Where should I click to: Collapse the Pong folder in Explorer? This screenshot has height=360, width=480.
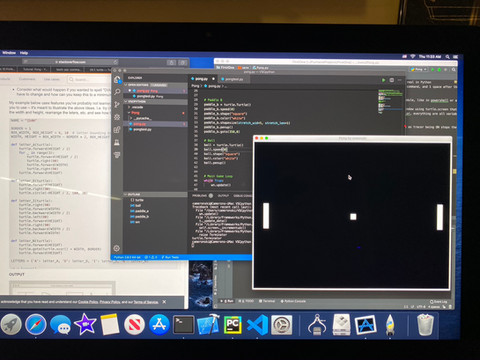(x=155, y=113)
